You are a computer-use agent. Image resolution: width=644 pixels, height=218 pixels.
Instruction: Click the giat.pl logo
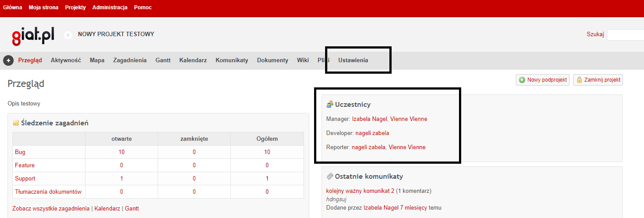coord(33,35)
